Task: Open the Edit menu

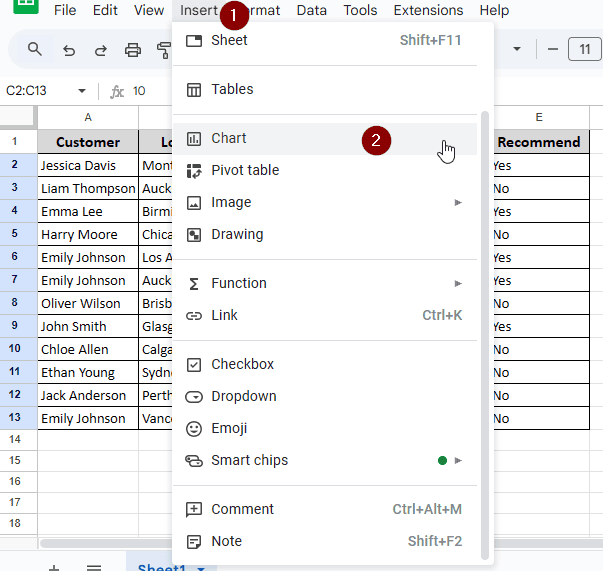Action: (105, 10)
